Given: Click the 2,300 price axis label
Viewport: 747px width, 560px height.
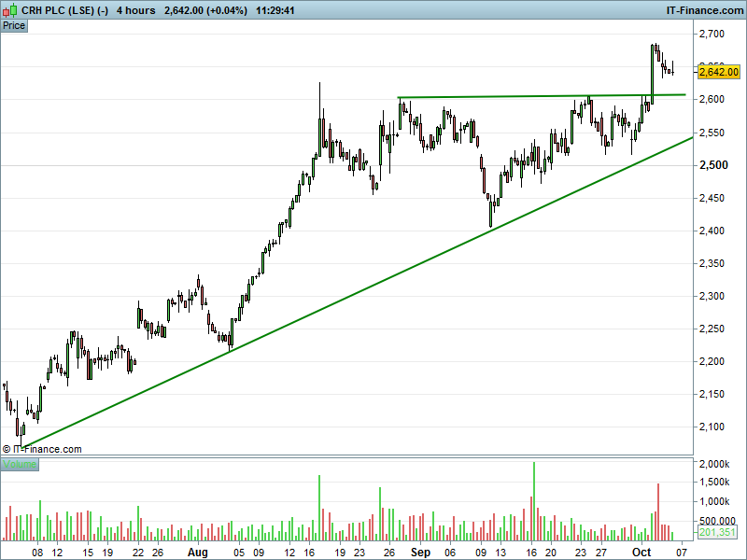Looking at the screenshot, I should [x=712, y=296].
